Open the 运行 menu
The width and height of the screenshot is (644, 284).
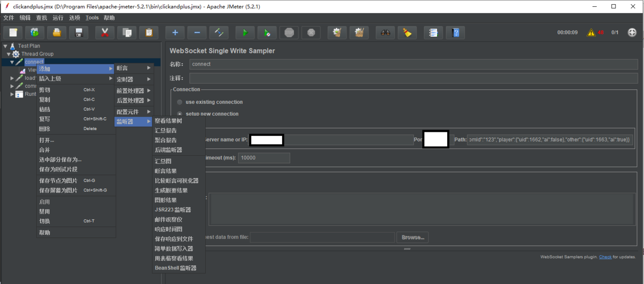tap(58, 18)
